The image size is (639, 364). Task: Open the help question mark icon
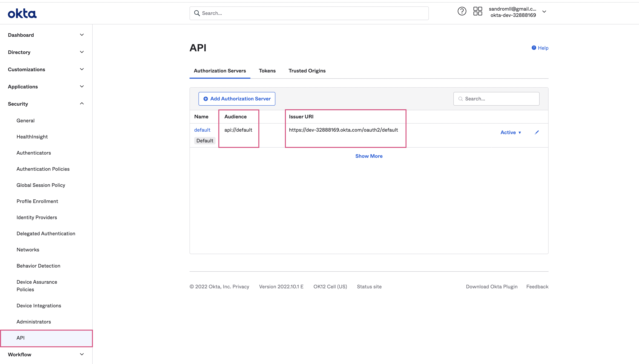click(462, 11)
